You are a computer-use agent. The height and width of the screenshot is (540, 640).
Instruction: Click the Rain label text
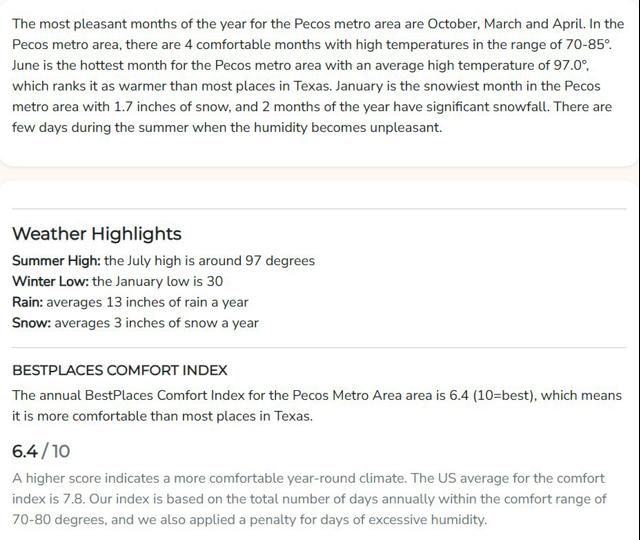(27, 302)
